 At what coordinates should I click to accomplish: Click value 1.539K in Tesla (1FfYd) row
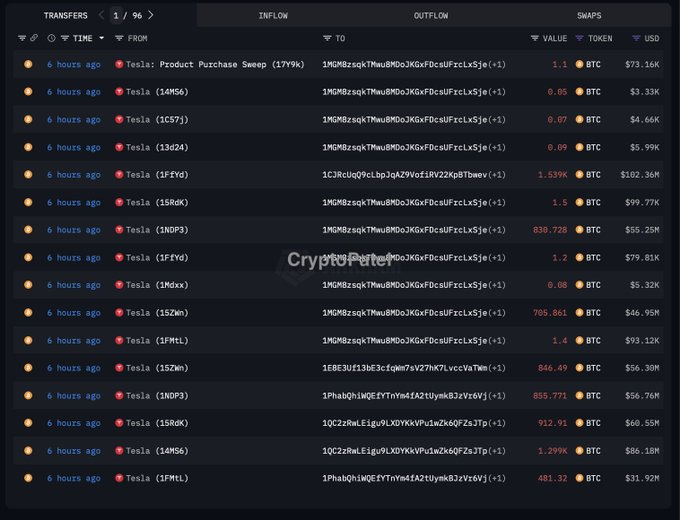pos(552,174)
